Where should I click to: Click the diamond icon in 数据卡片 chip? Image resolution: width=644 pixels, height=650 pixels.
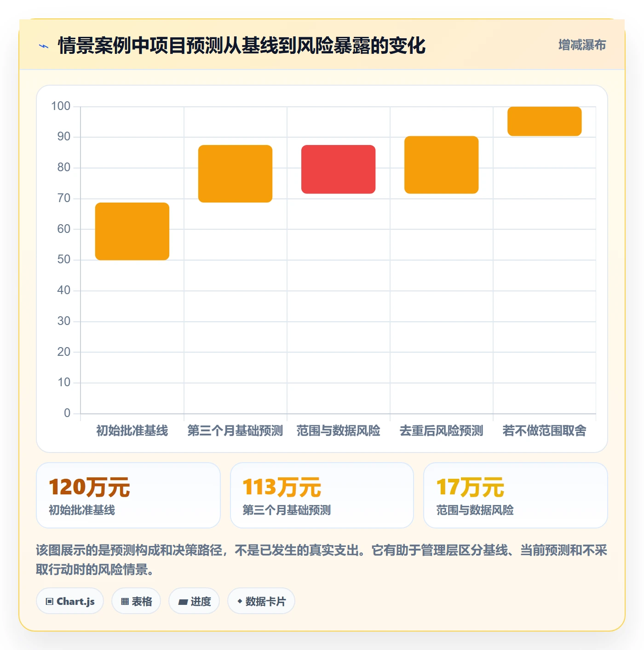click(x=240, y=601)
